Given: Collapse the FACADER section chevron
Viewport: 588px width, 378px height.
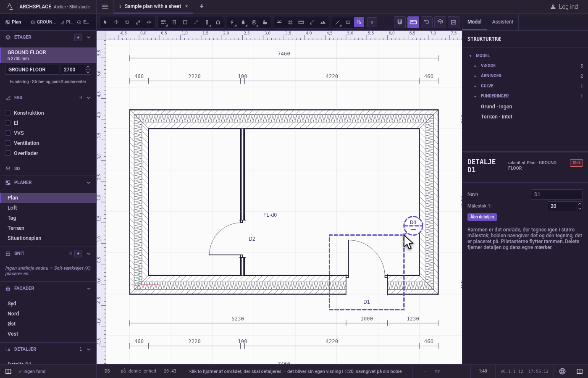Looking at the screenshot, I should coord(89,289).
